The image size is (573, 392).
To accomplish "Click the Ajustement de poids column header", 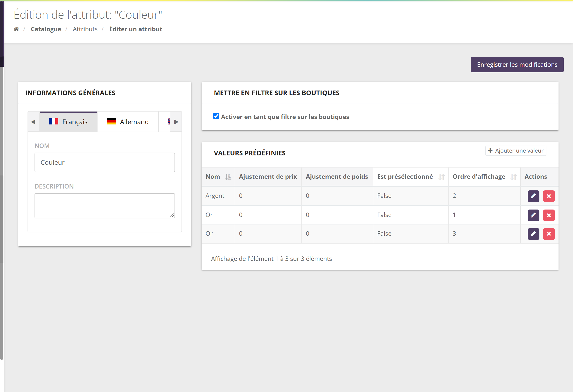I will pos(337,177).
